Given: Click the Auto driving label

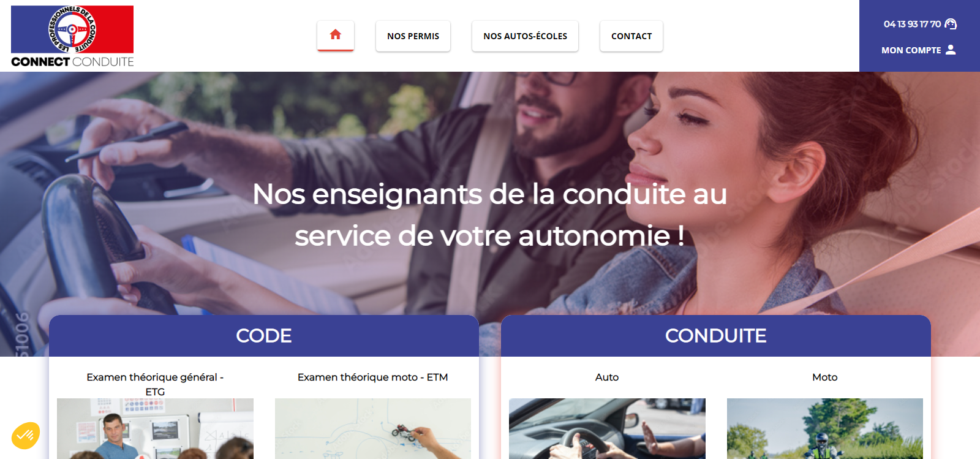Looking at the screenshot, I should pos(607,377).
